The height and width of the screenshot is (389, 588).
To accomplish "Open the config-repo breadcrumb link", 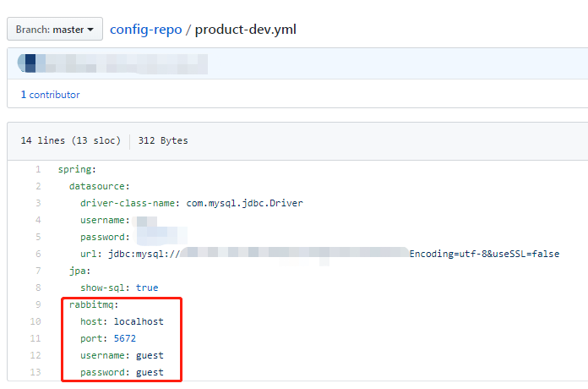I will [x=146, y=30].
